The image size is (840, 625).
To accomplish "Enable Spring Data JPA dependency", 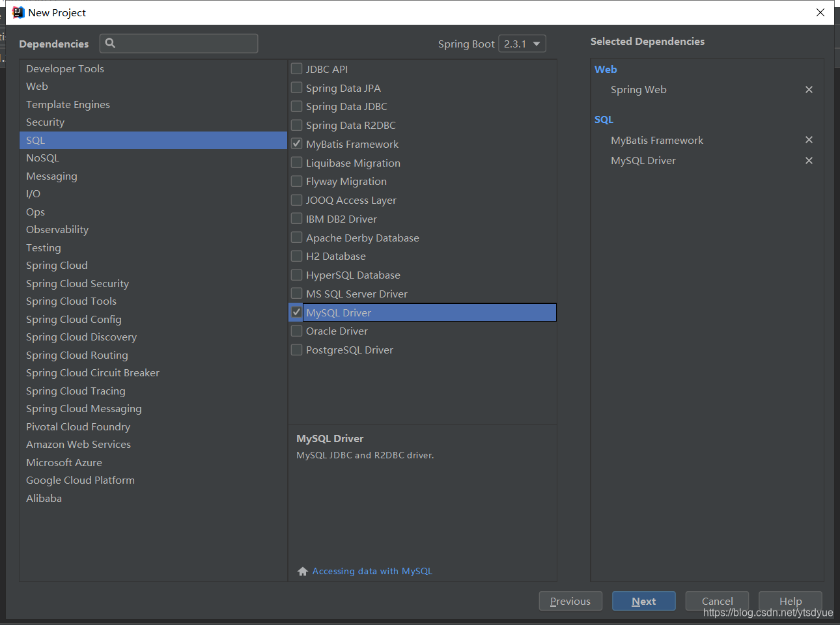I will coord(296,87).
